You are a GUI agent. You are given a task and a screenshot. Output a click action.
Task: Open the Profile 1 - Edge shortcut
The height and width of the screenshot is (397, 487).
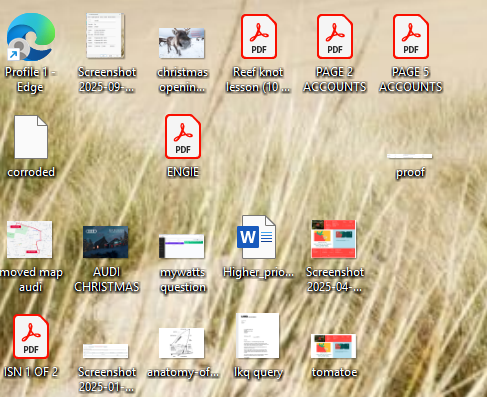31,37
